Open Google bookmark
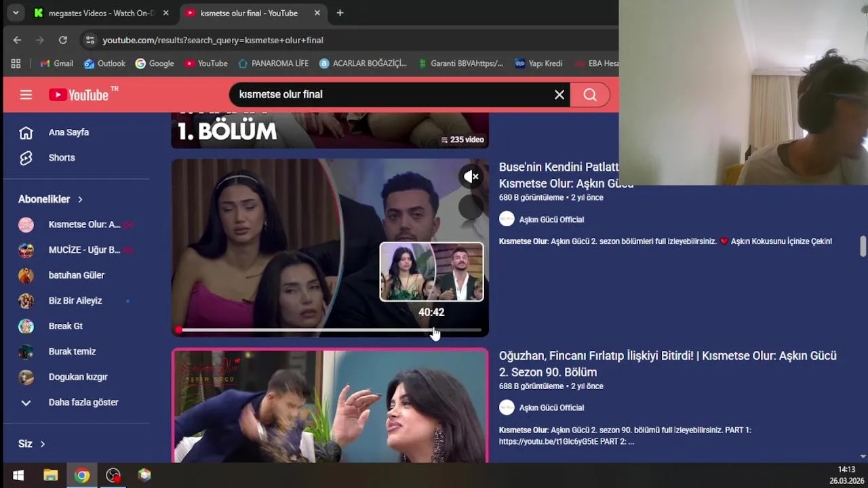 (x=155, y=63)
